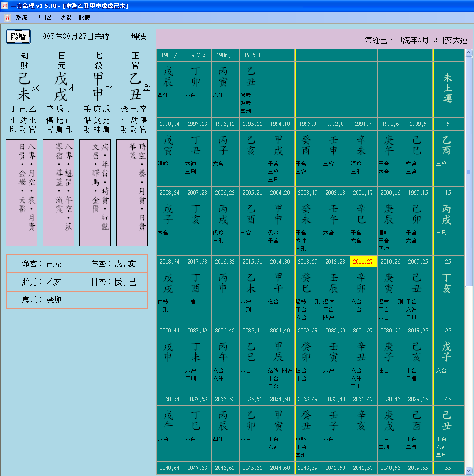The width and height of the screenshot is (474, 476).
Task: Click the 胎元:乙亥 entry
Action: point(42,282)
